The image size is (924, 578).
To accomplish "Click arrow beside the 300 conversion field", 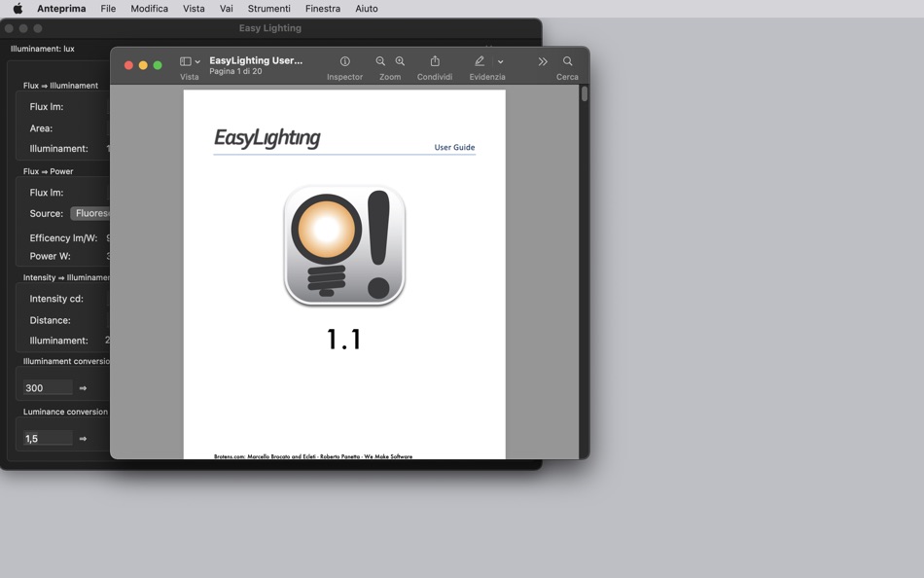I will click(83, 388).
